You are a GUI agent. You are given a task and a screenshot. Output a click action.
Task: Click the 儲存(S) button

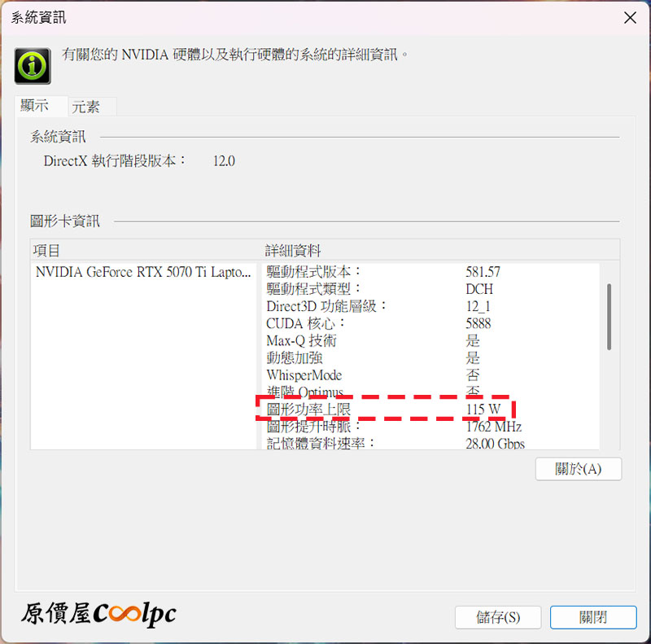point(498,617)
